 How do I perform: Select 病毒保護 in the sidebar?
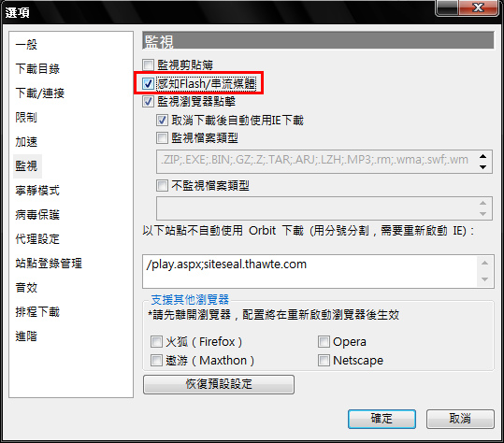37,215
